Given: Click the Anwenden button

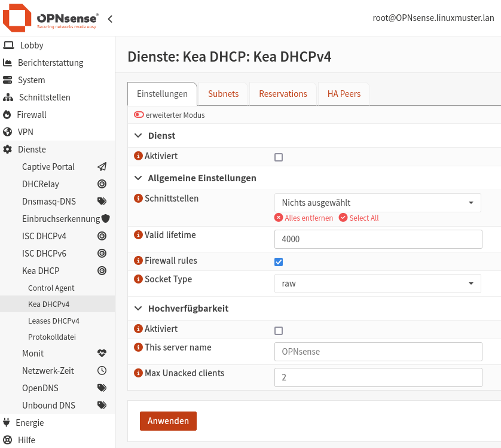Looking at the screenshot, I should (x=168, y=421).
